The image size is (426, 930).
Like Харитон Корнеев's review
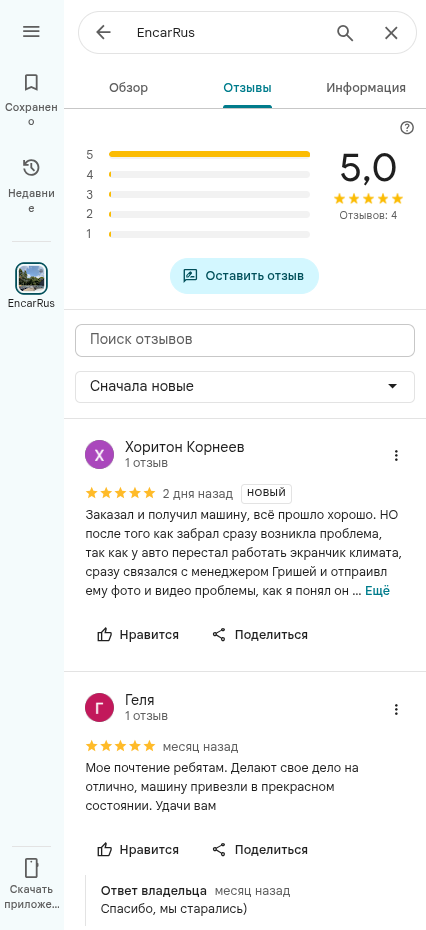pos(138,635)
